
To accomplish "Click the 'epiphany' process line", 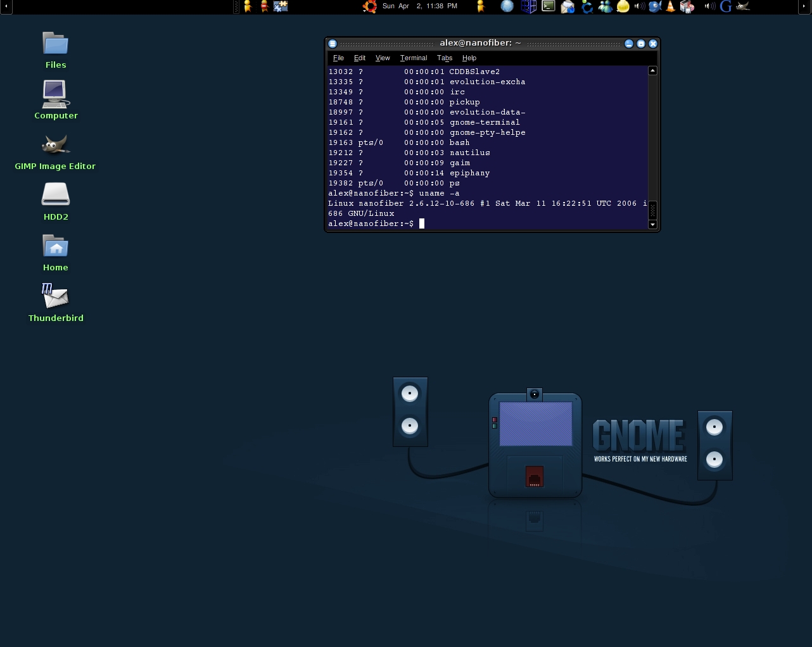I will tap(409, 173).
